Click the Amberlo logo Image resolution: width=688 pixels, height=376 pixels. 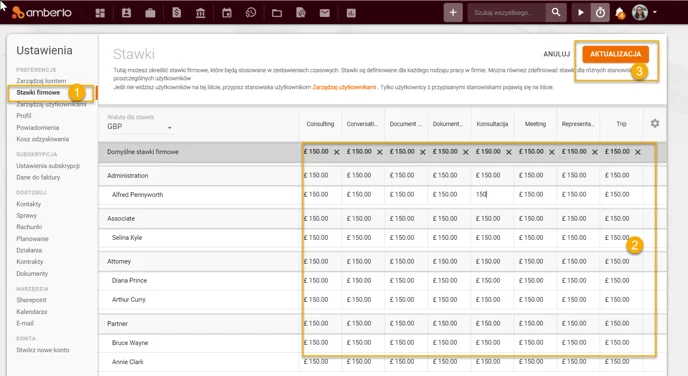[x=42, y=13]
